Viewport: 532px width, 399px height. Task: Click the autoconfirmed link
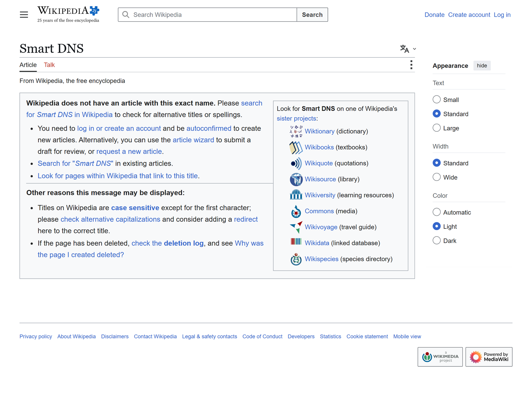click(209, 128)
